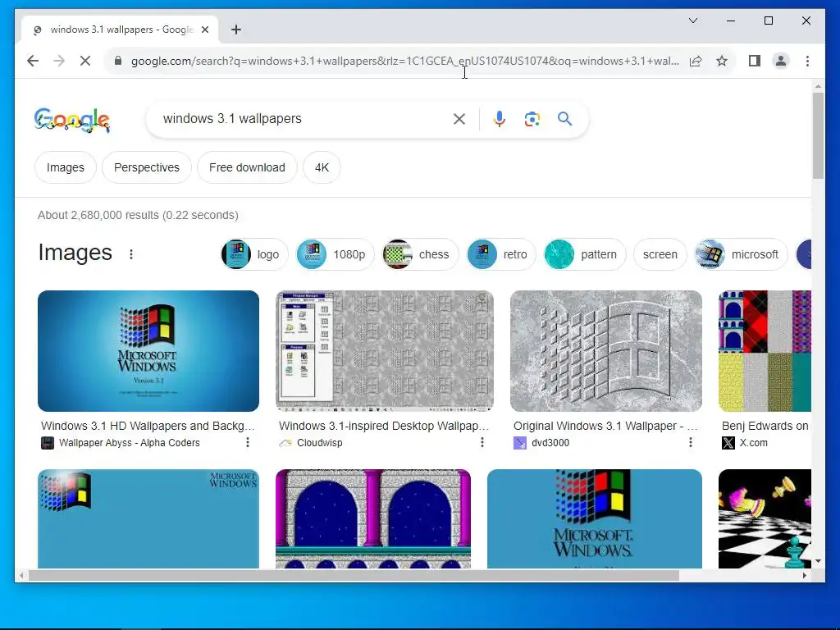Filter images by logo
This screenshot has height=630, width=840.
pos(254,254)
